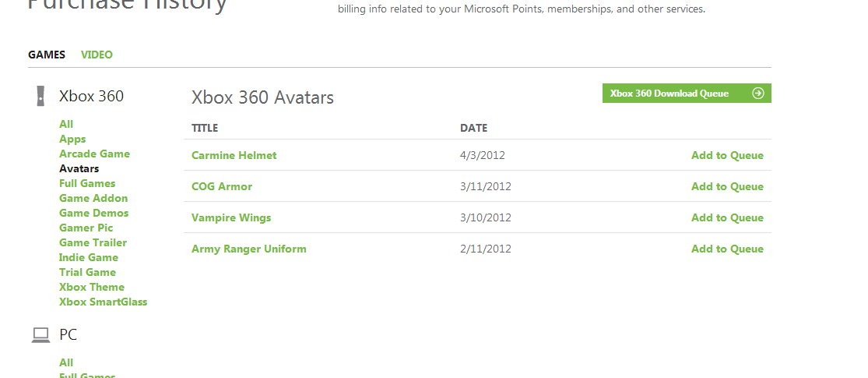Select the GAMES tab
Screen dimensions: 868x378
(47, 55)
